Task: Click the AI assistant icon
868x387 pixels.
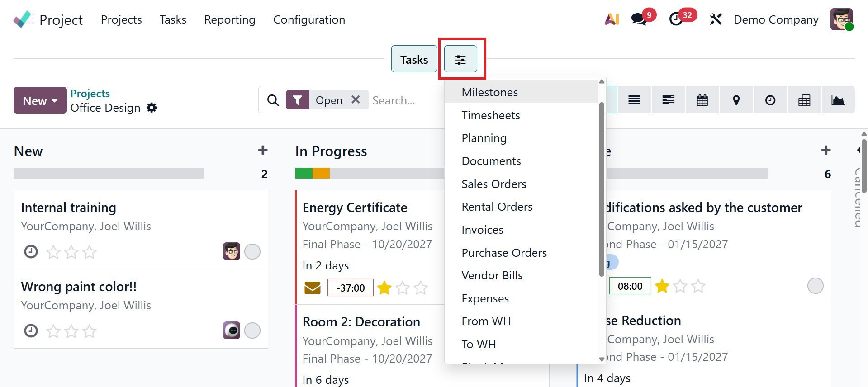Action: [x=612, y=19]
